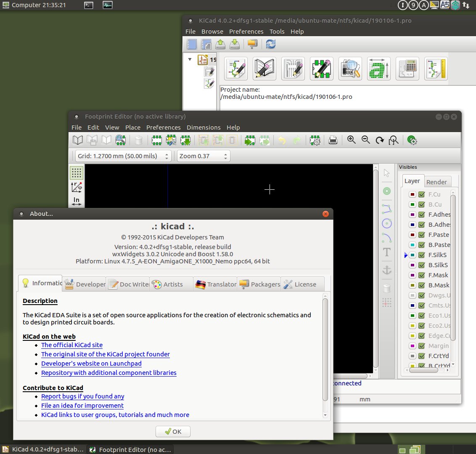Zoom out on the footprint canvas
The height and width of the screenshot is (454, 476).
[365, 140]
